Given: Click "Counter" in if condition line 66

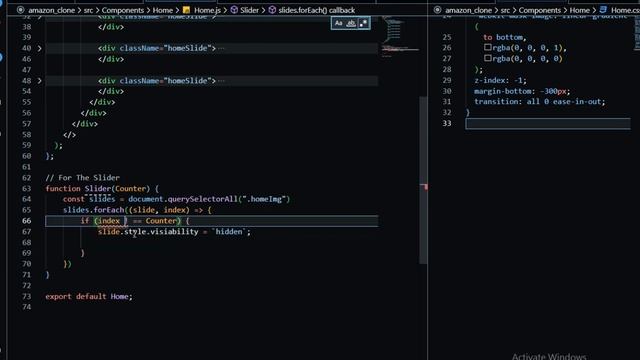Looking at the screenshot, I should pos(161,221).
